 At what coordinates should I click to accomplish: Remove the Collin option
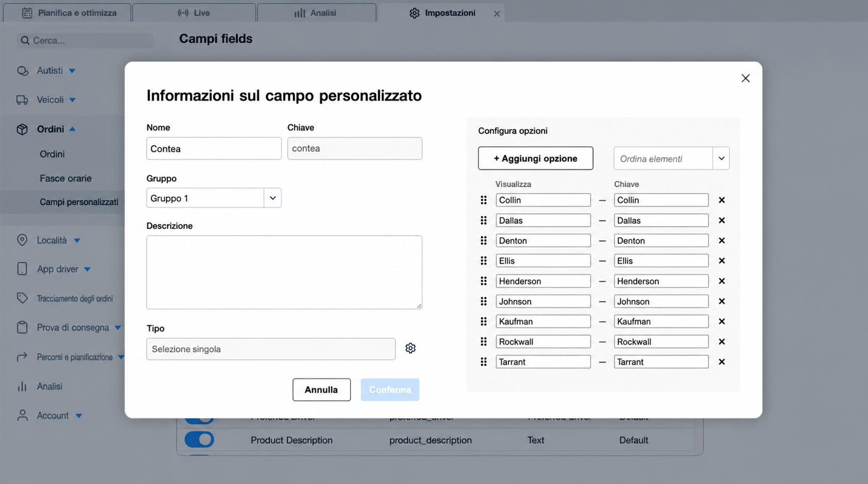(x=721, y=200)
